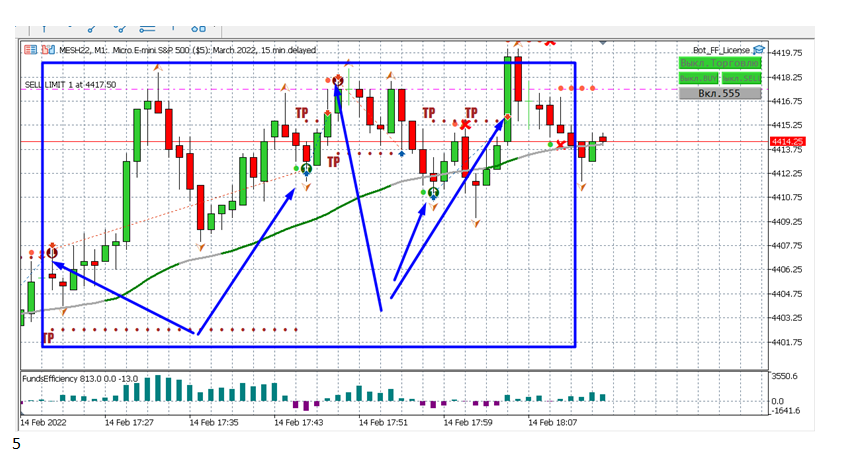
Task: Click the MESH22, M1 chart title text
Action: pyautogui.click(x=187, y=50)
